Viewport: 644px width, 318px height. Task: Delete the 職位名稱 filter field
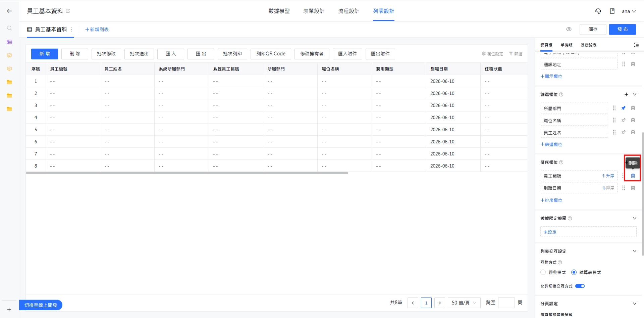(x=633, y=120)
